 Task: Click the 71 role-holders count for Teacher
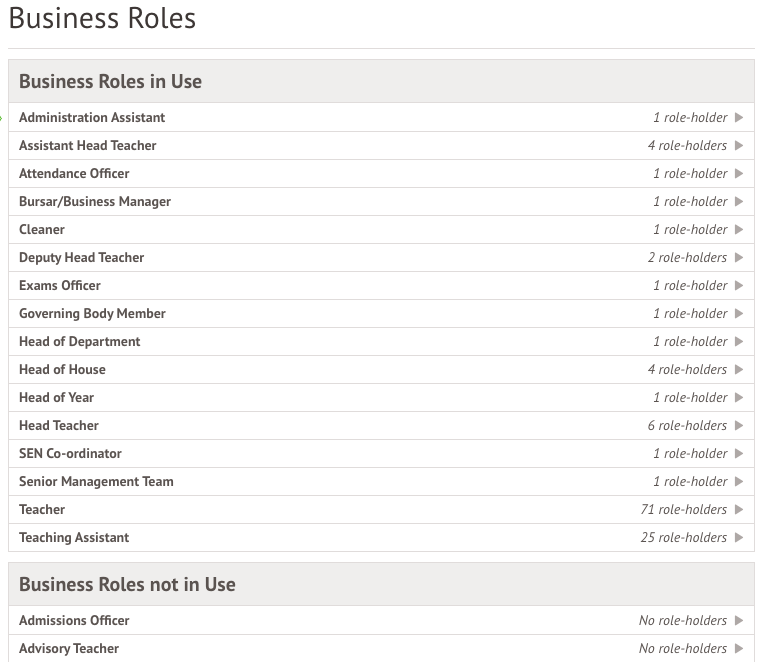(x=683, y=509)
